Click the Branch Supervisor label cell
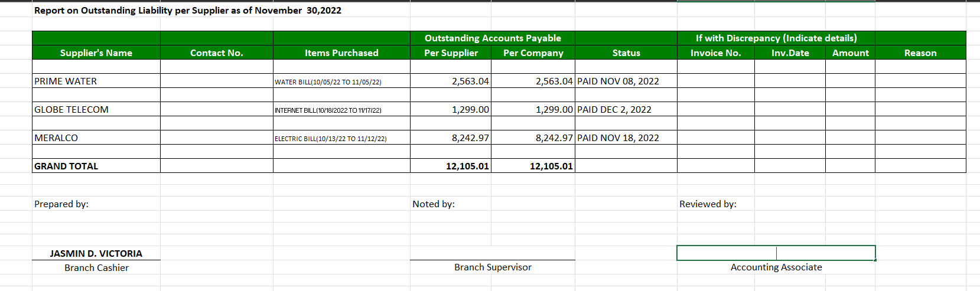Image resolution: width=980 pixels, height=291 pixels. coord(493,267)
